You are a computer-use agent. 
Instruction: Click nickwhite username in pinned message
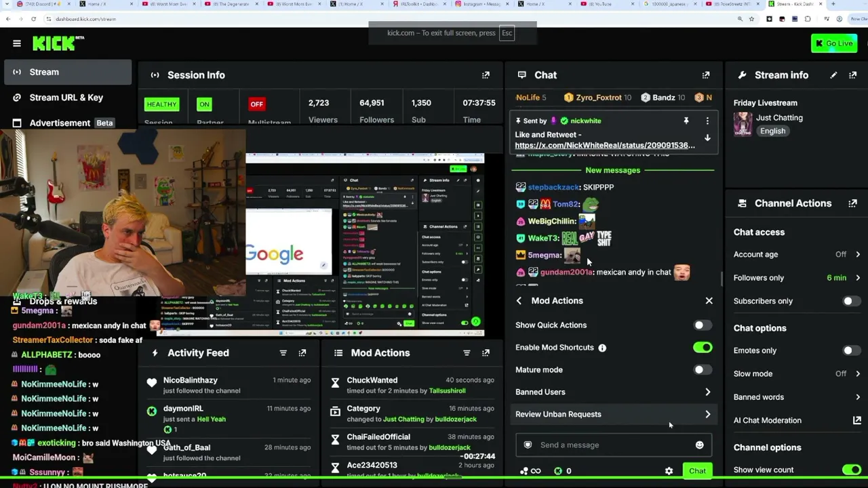tap(585, 121)
